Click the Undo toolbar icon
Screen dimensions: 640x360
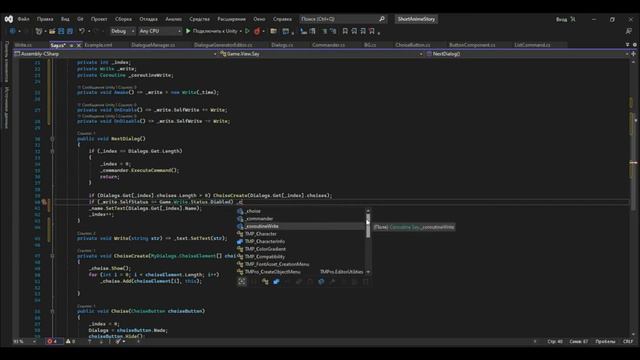pyautogui.click(x=82, y=31)
